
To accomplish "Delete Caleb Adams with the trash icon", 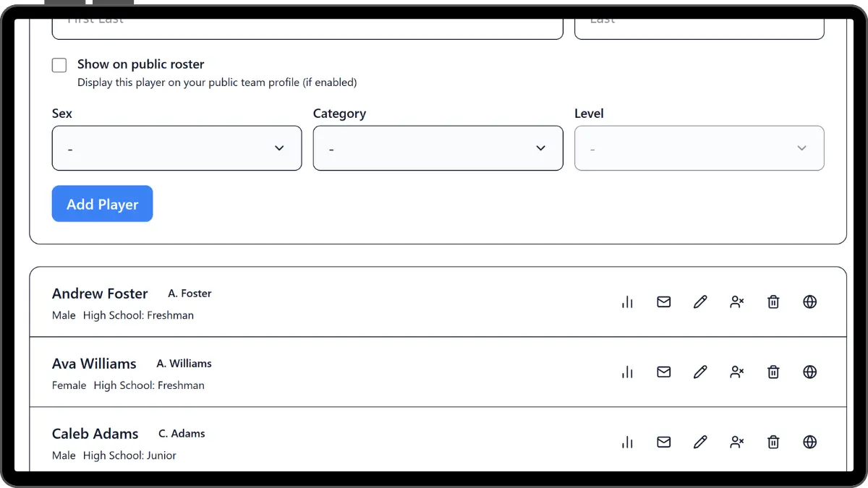I will tap(773, 442).
